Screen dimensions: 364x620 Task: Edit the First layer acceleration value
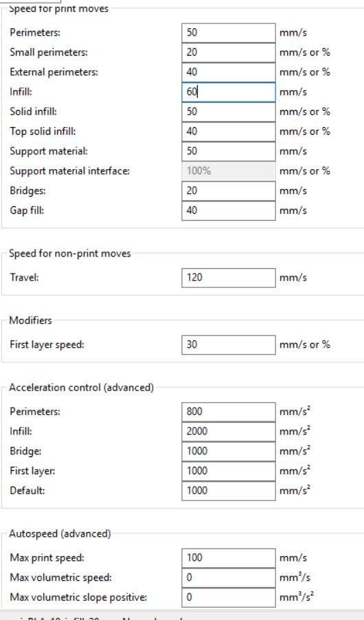coord(229,472)
